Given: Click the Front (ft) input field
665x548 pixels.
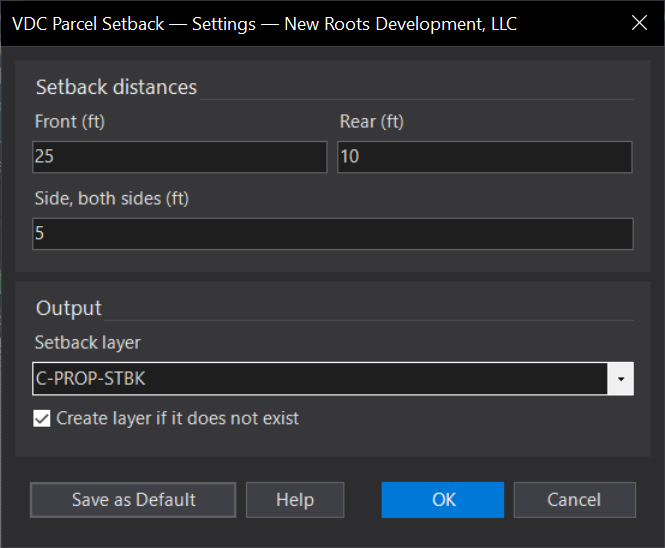Looking at the screenshot, I should pos(179,157).
